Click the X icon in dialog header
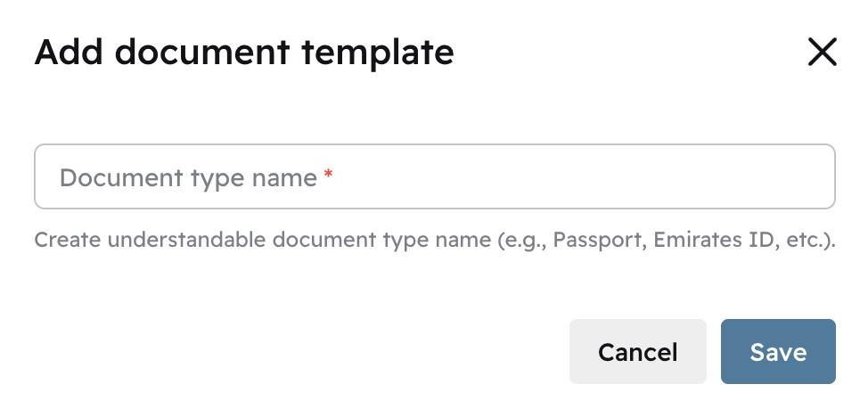 coord(821,53)
